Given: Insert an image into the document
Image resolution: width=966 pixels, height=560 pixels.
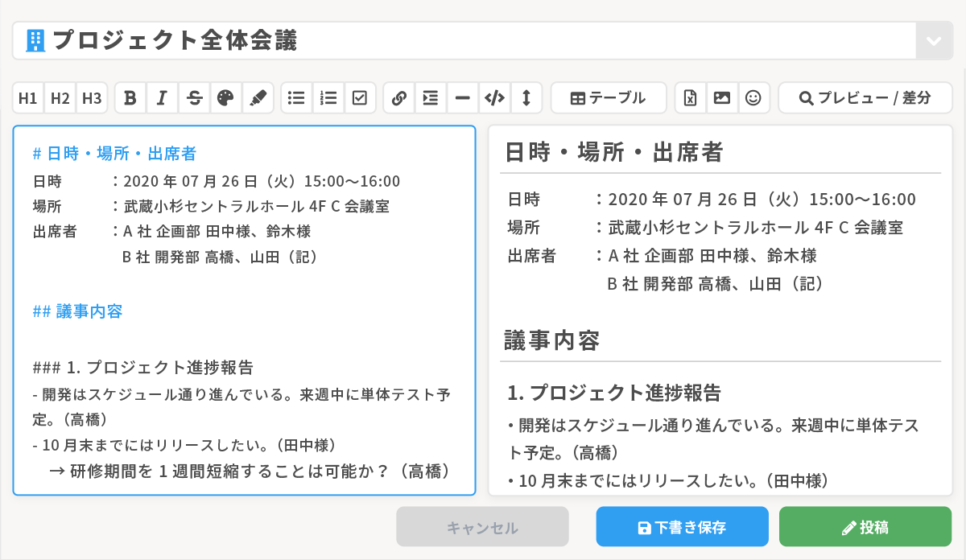Looking at the screenshot, I should [722, 98].
